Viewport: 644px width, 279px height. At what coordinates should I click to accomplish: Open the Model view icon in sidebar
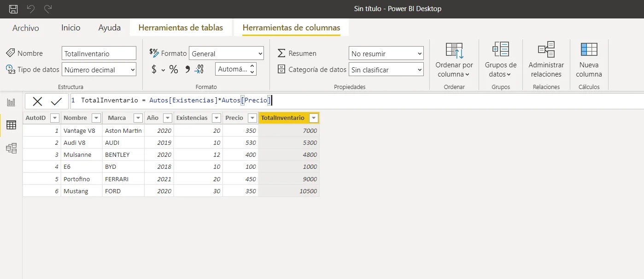click(x=11, y=148)
